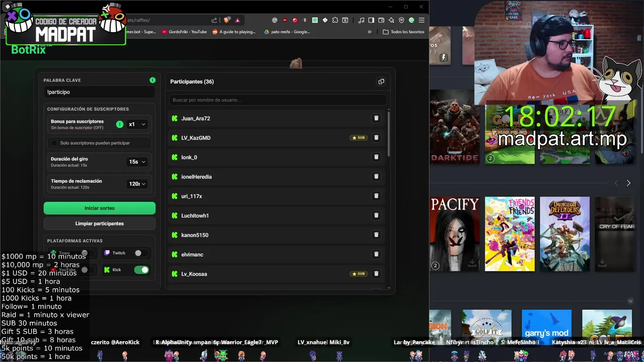Open pato reeñs Google bookmark
644x362 pixels.
click(287, 32)
